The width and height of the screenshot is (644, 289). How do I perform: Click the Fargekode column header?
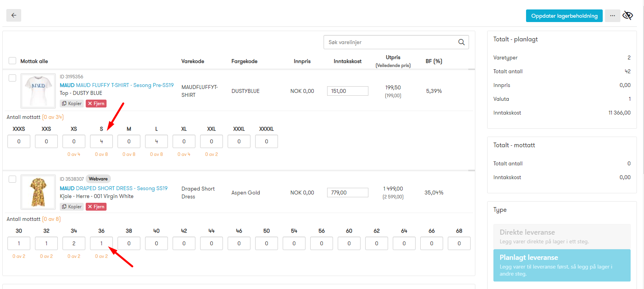(244, 61)
